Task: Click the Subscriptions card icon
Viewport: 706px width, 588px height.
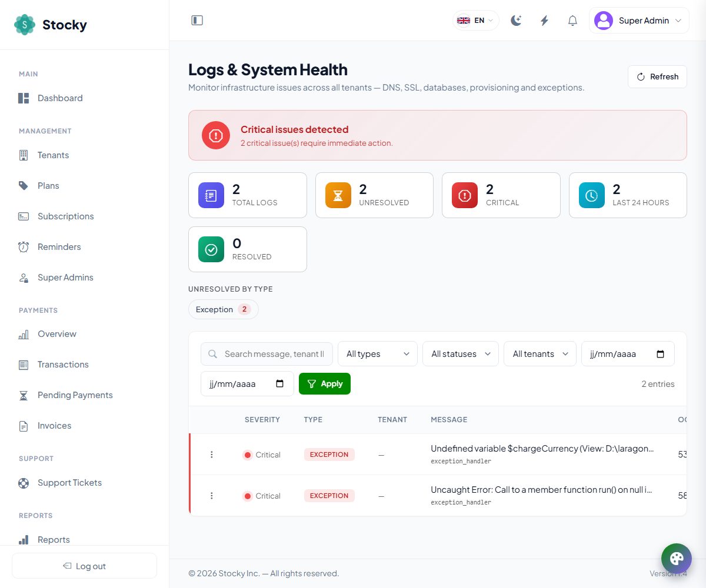Action: [24, 216]
